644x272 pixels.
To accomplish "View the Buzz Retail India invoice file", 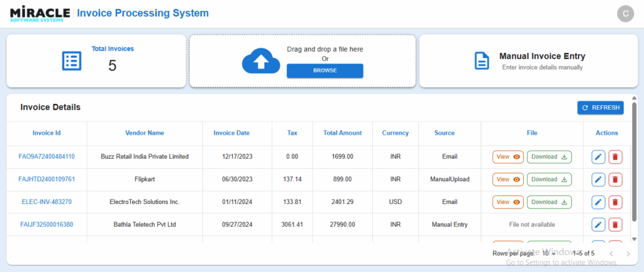I will pos(508,157).
